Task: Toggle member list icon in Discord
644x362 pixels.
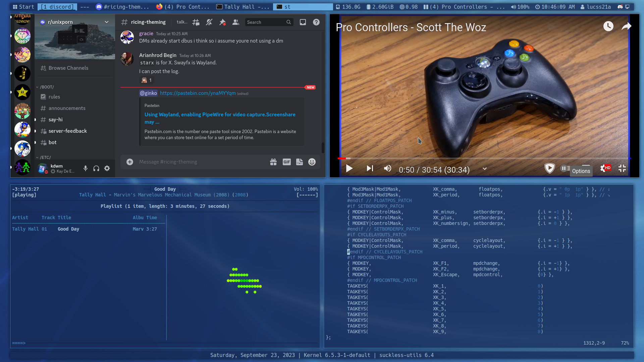Action: [236, 22]
